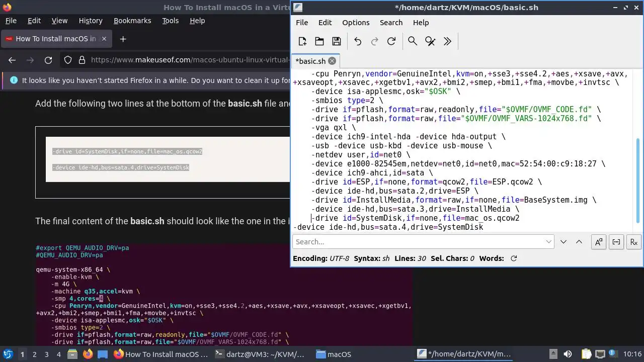
Task: Switch to the macOS folder window task
Action: tap(334, 354)
